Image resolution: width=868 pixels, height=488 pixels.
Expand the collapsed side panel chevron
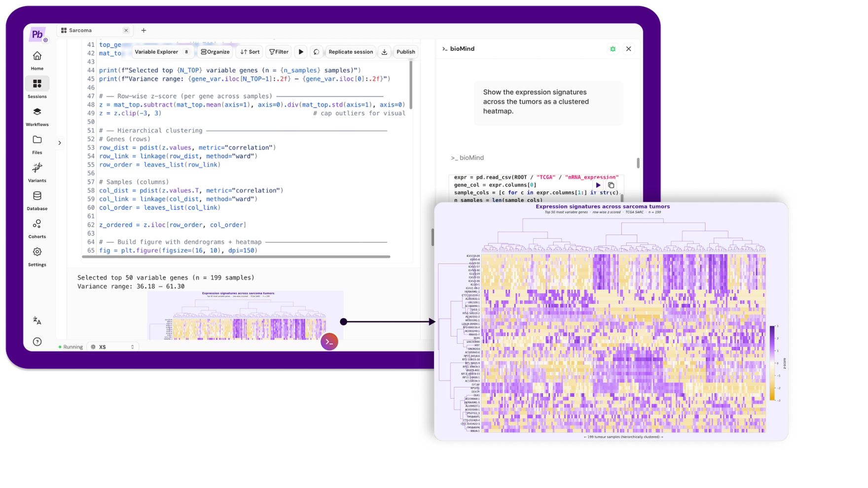60,143
